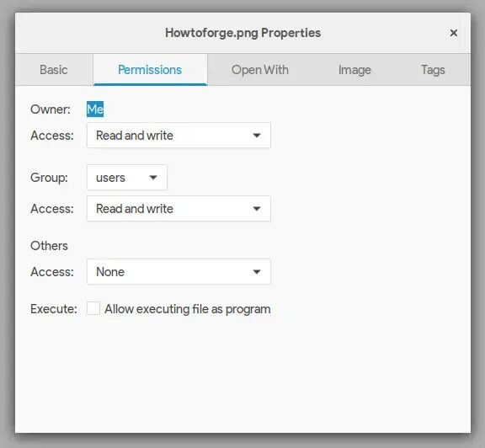
Task: Open the Owner access dropdown
Action: 179,136
